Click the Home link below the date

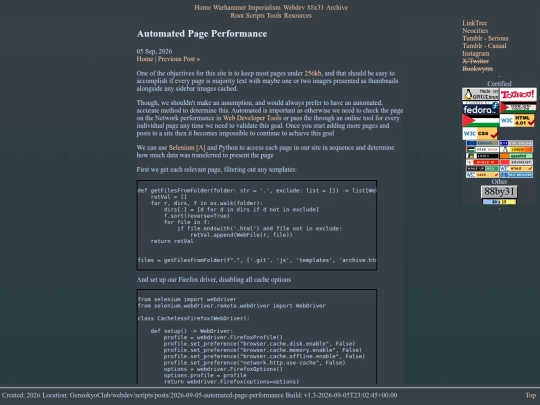[145, 59]
